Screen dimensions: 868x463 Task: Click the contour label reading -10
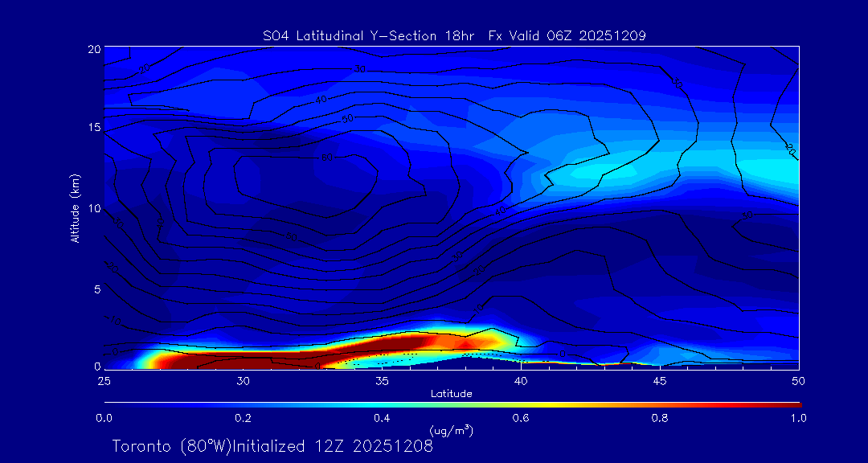coord(113,322)
